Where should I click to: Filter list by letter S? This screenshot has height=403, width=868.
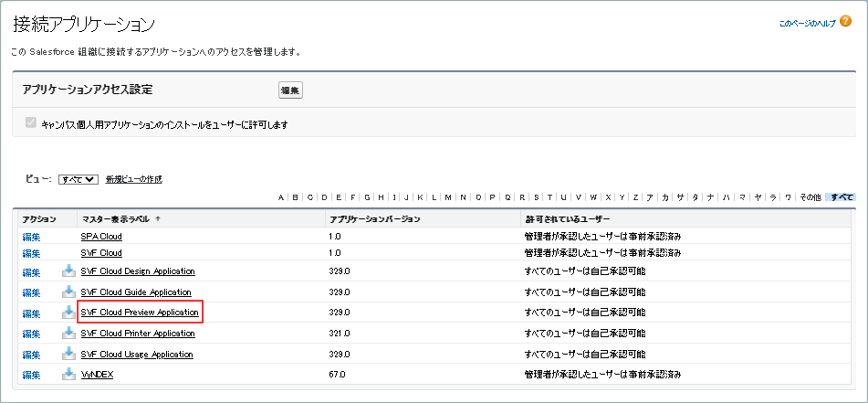536,197
